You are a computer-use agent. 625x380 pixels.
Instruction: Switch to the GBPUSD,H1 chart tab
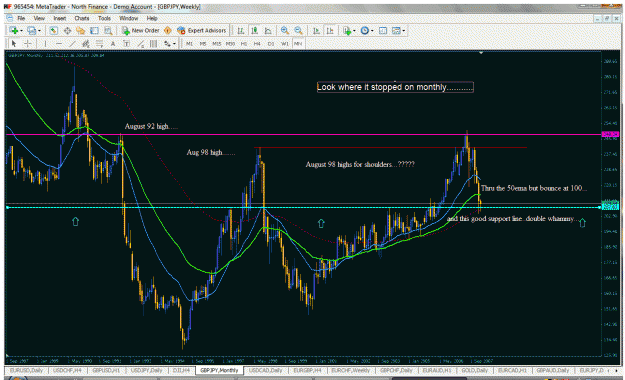point(106,370)
